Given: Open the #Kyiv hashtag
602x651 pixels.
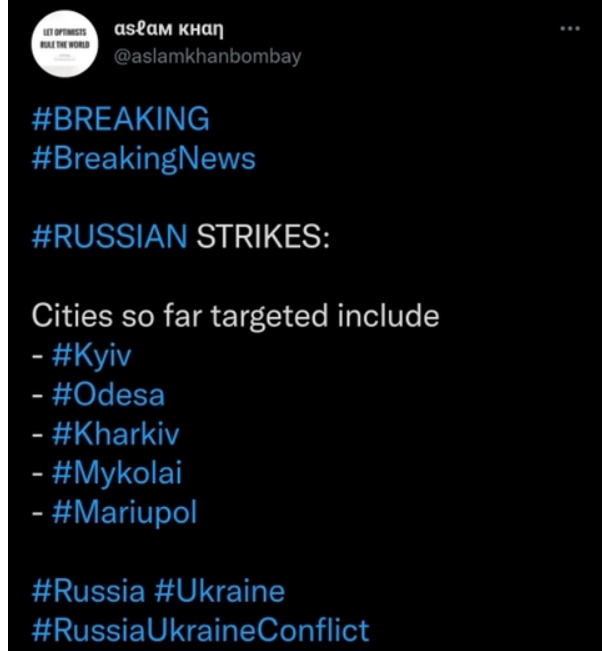Looking at the screenshot, I should (x=91, y=355).
